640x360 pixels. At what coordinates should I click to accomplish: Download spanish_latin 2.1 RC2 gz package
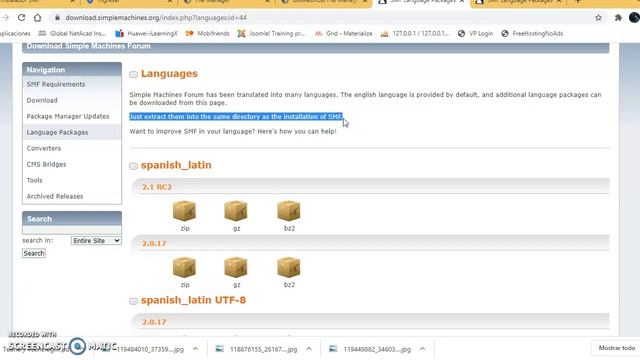click(236, 211)
